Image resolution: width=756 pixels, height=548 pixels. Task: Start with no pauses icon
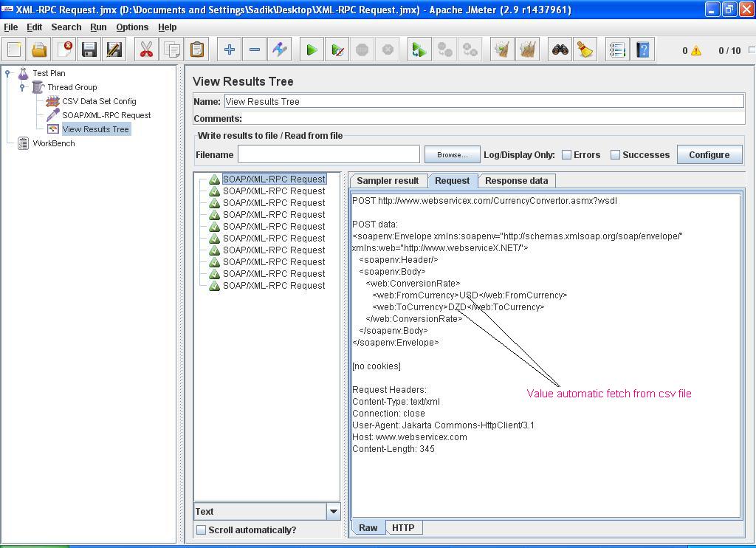coord(337,49)
